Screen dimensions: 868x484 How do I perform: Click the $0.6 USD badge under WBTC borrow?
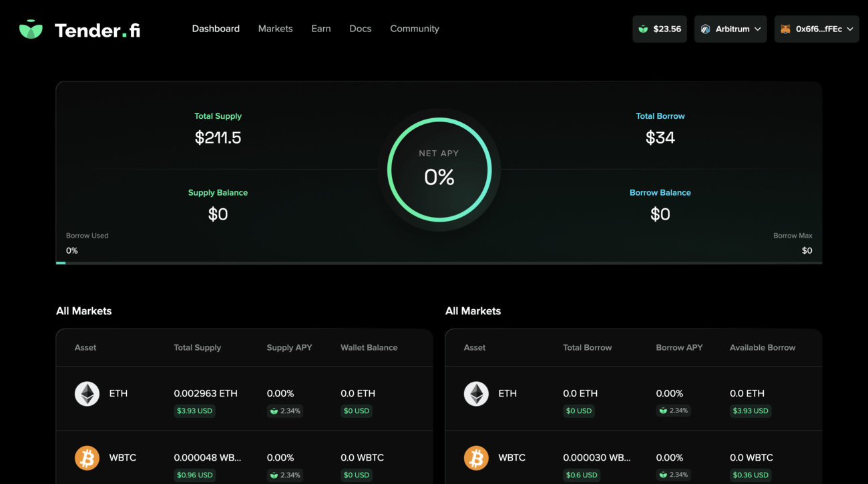tap(582, 475)
